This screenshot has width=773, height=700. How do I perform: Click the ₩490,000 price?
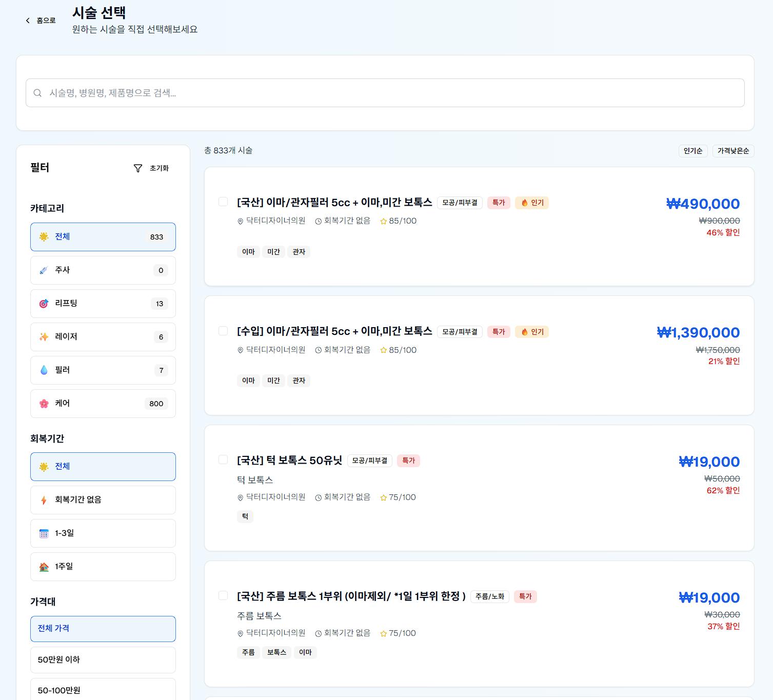[x=703, y=204]
